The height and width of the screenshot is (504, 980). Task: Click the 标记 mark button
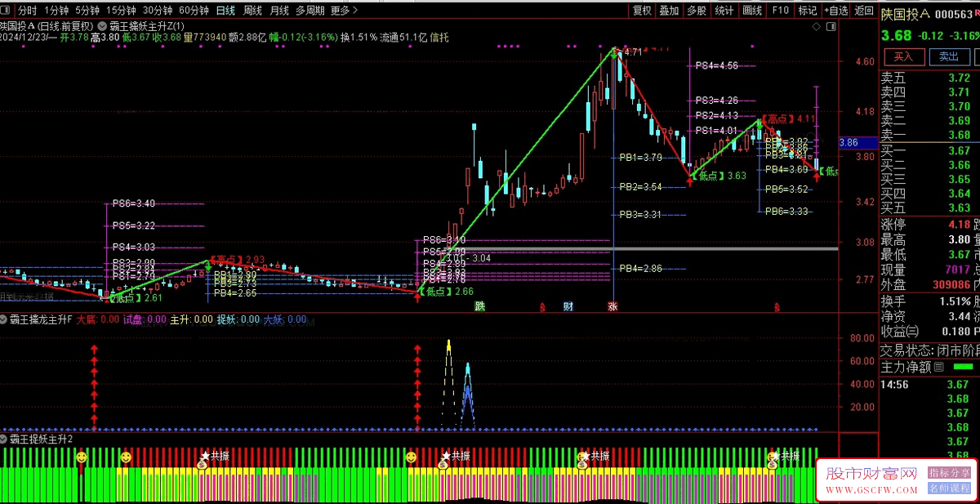click(x=808, y=11)
